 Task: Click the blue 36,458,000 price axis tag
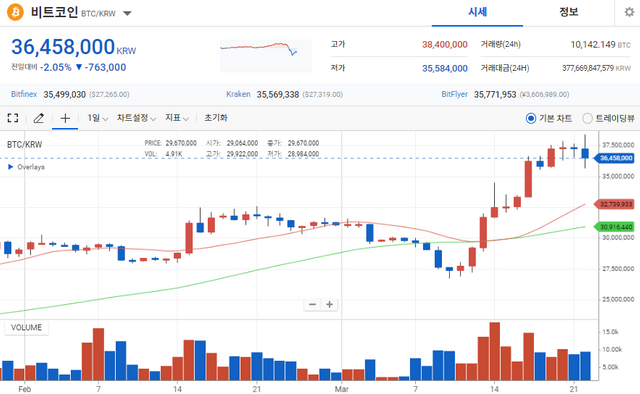pyautogui.click(x=613, y=158)
